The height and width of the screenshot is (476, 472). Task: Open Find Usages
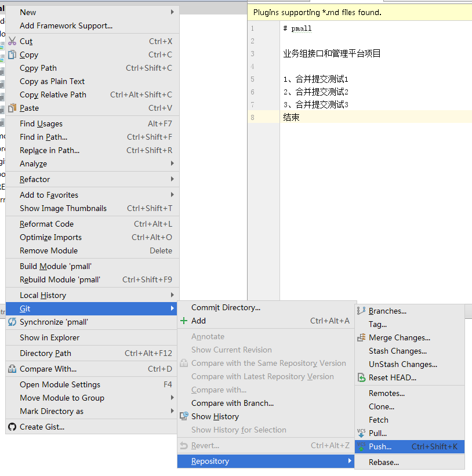[x=92, y=123]
